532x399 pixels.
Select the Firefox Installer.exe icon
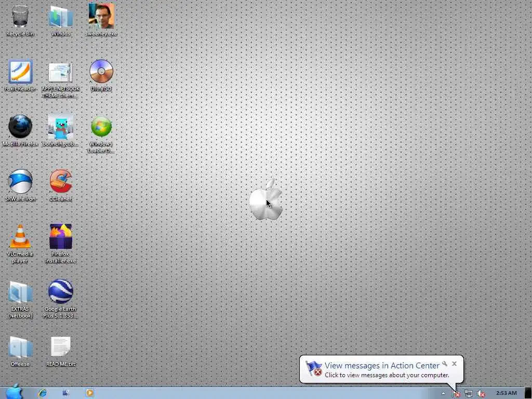(60, 244)
